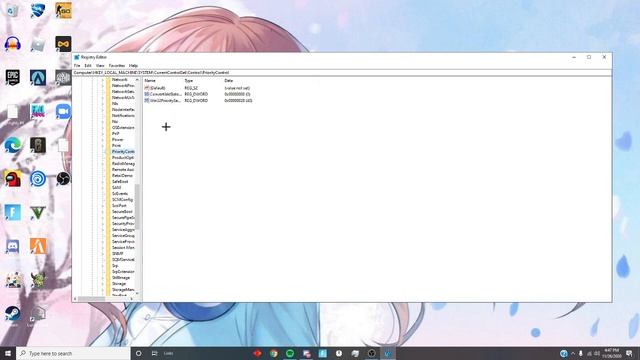This screenshot has height=360, width=640.
Task: Click the taskbar search box
Action: (73, 353)
